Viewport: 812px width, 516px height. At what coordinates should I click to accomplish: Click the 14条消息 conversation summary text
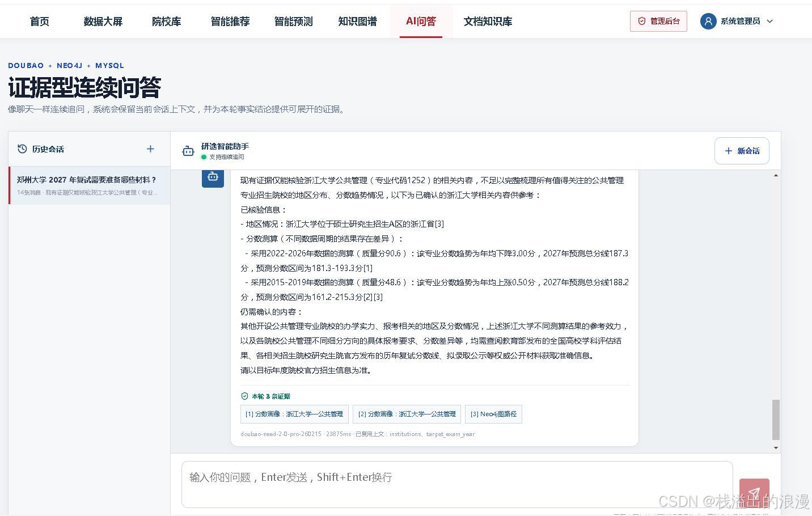(87, 193)
